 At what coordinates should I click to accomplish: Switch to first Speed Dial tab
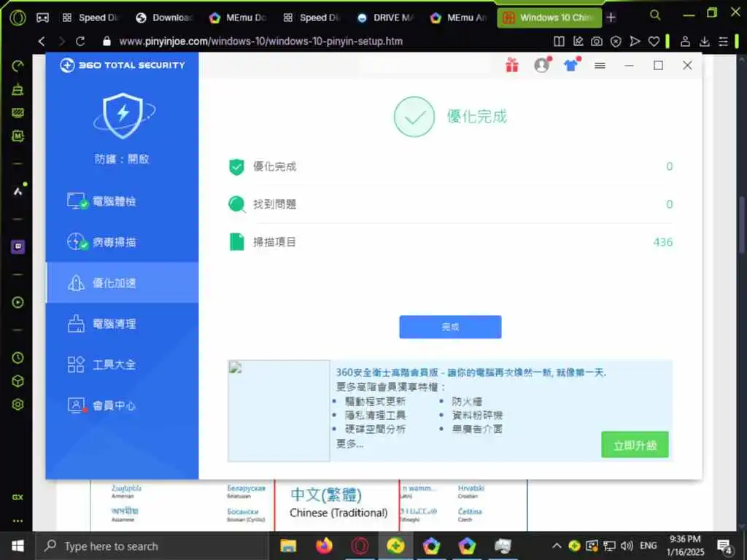click(x=90, y=17)
